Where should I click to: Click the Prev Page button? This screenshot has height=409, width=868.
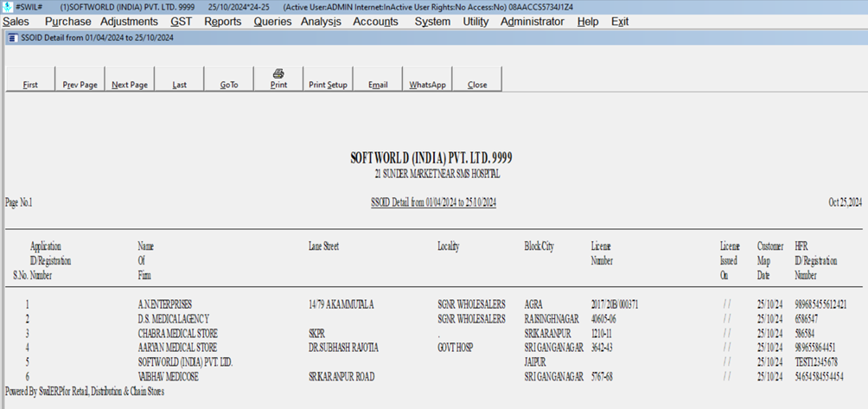coord(80,79)
